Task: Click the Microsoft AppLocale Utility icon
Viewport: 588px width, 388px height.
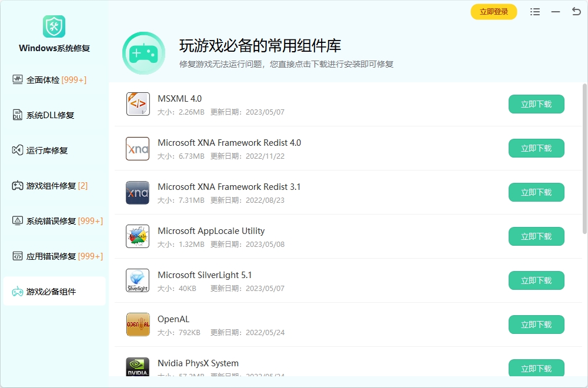Action: (138, 236)
